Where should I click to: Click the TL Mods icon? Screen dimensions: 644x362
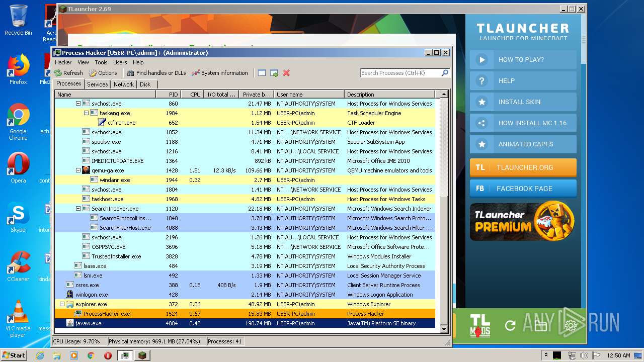480,326
